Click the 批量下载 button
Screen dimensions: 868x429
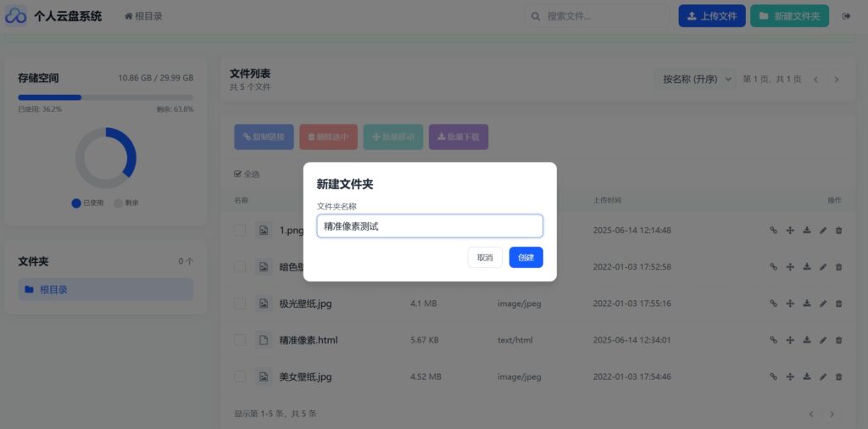459,136
